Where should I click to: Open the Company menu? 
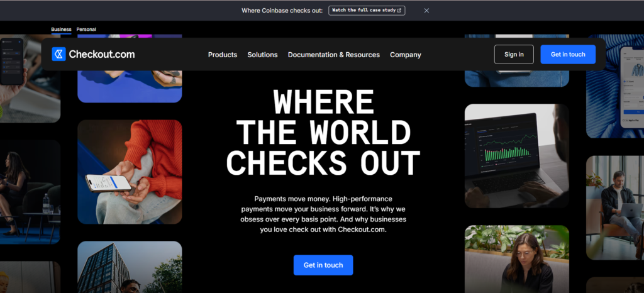pos(406,55)
